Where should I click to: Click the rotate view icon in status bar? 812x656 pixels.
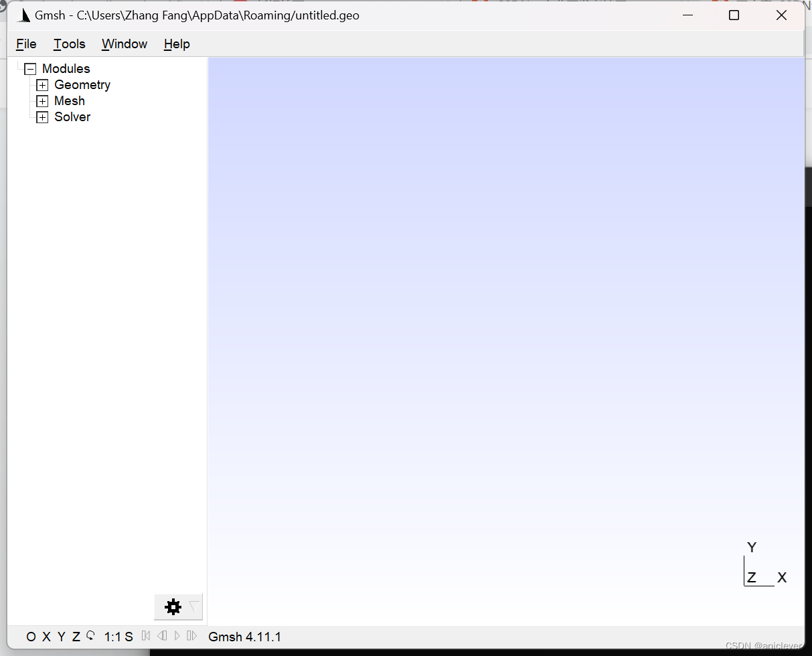[x=91, y=636]
